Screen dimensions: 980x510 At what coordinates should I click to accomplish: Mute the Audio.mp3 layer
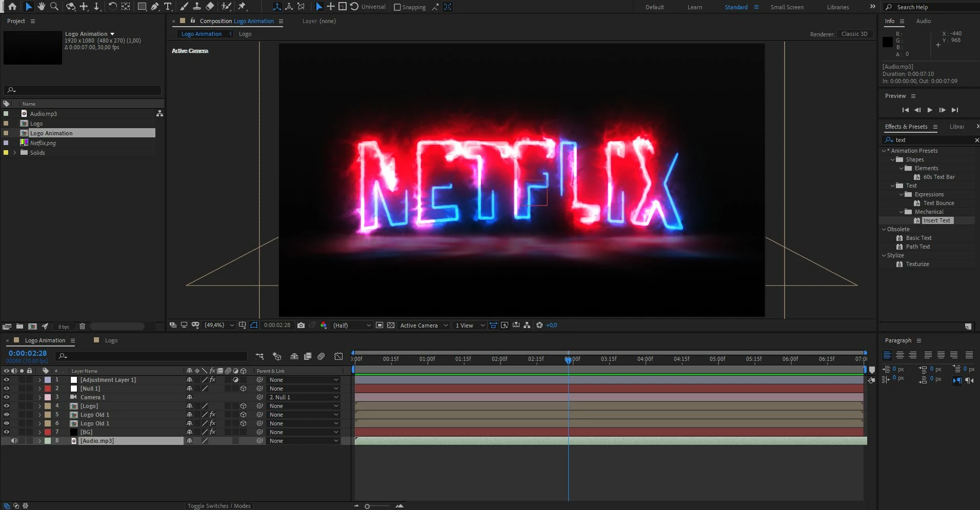[14, 441]
